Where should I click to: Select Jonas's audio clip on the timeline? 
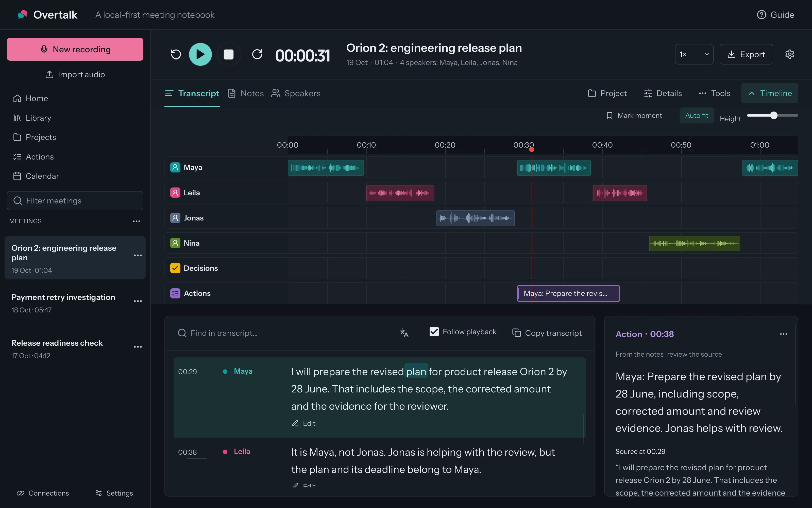[476, 218]
